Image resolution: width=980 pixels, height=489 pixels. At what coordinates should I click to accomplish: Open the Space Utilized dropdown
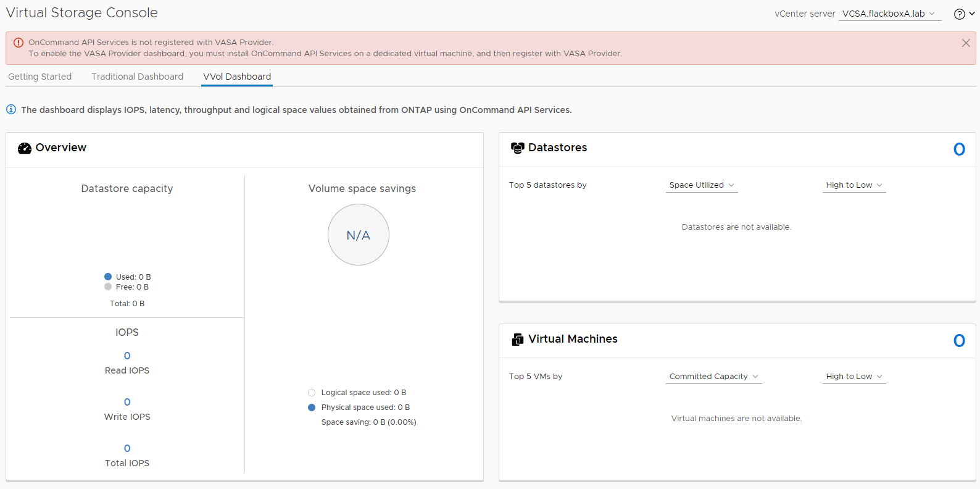pyautogui.click(x=701, y=185)
